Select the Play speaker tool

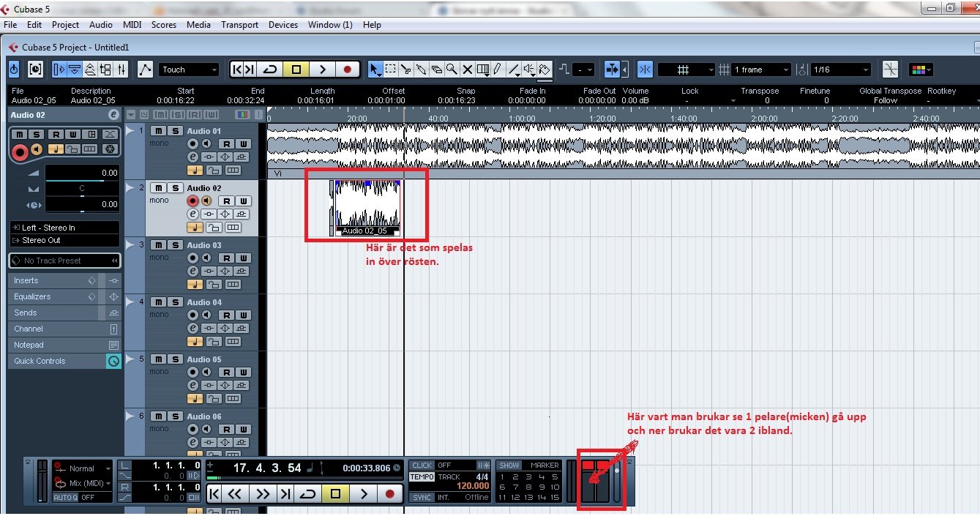(x=529, y=70)
